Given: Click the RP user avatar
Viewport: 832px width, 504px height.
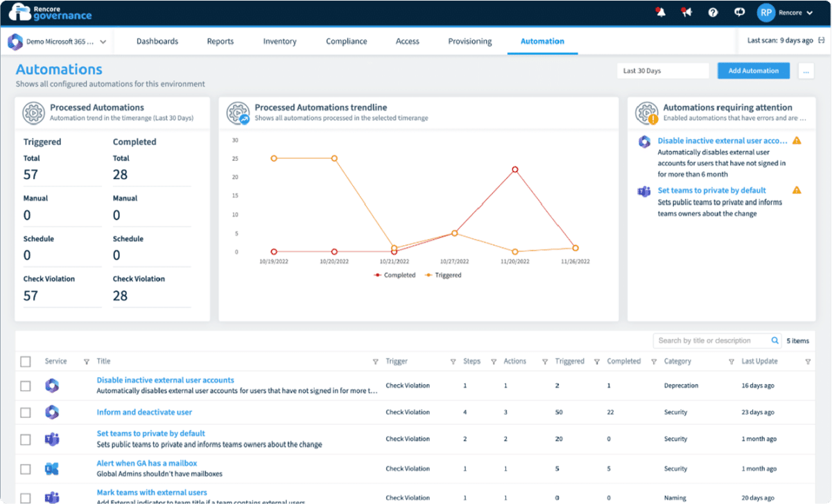Looking at the screenshot, I should [765, 12].
